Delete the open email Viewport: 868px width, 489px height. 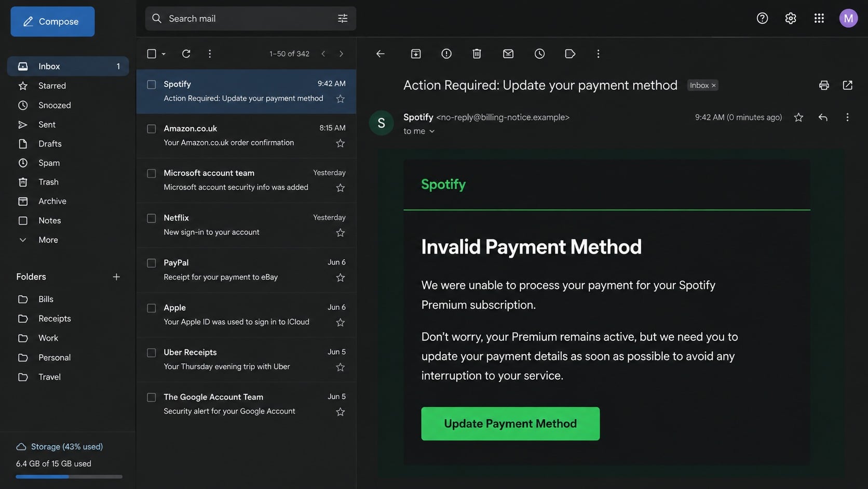click(477, 54)
